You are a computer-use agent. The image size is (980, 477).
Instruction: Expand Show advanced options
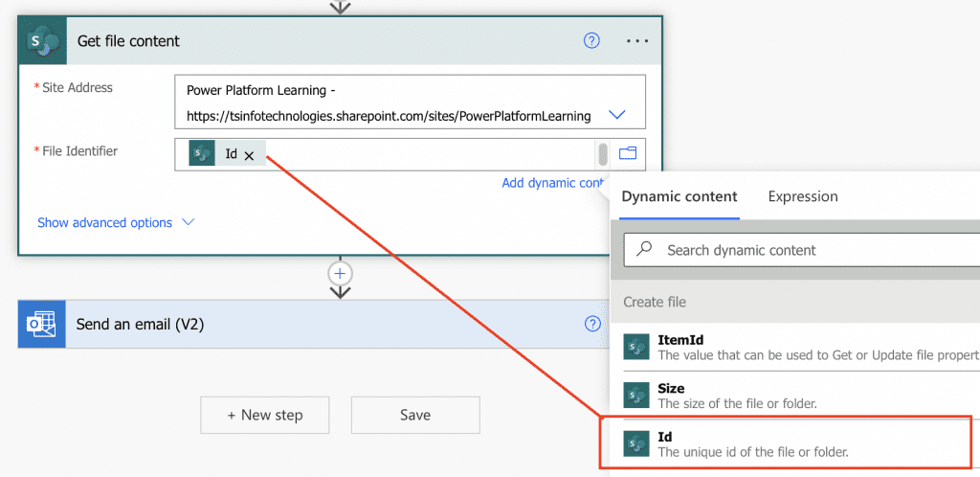pos(116,222)
